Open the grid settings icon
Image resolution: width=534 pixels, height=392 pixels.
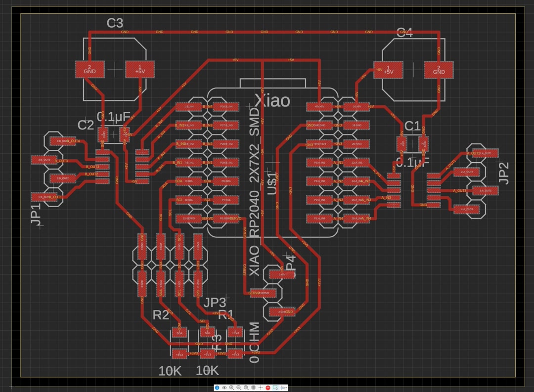click(x=253, y=388)
